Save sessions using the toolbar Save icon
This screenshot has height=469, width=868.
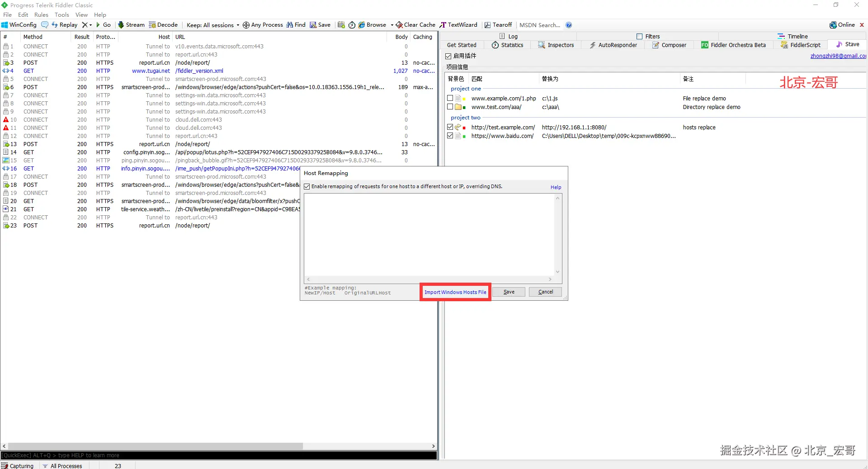click(320, 25)
